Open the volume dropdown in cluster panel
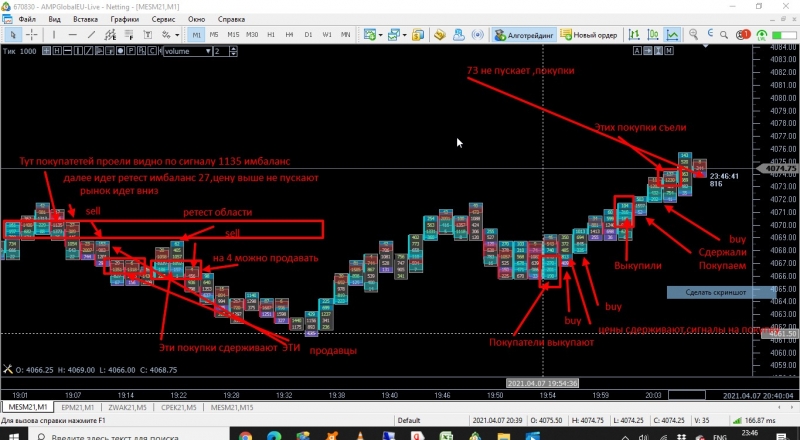The image size is (800, 440). pos(187,51)
